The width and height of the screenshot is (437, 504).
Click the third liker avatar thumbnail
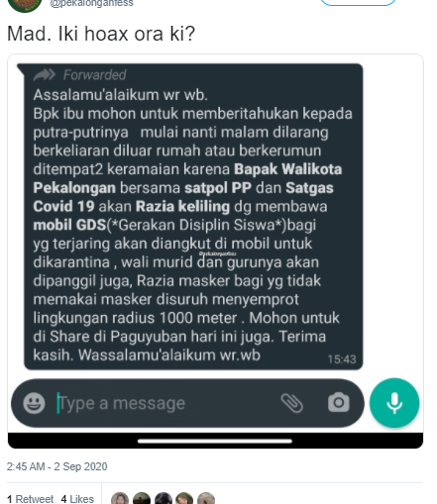pos(164,498)
